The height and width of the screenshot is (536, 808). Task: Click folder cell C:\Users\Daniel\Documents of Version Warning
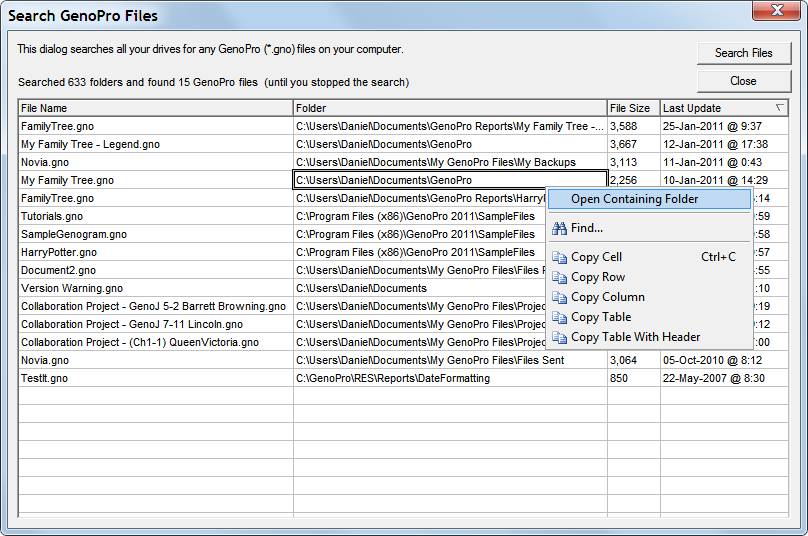(x=419, y=289)
